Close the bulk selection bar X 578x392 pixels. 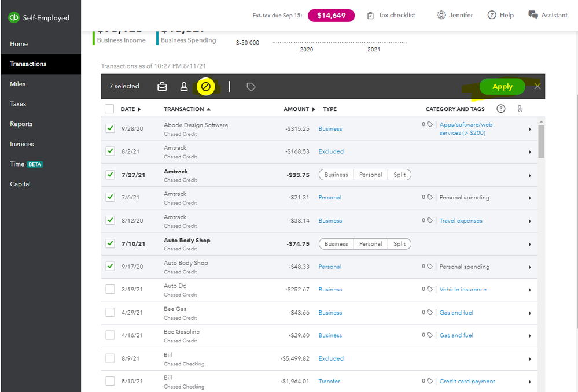tap(537, 86)
